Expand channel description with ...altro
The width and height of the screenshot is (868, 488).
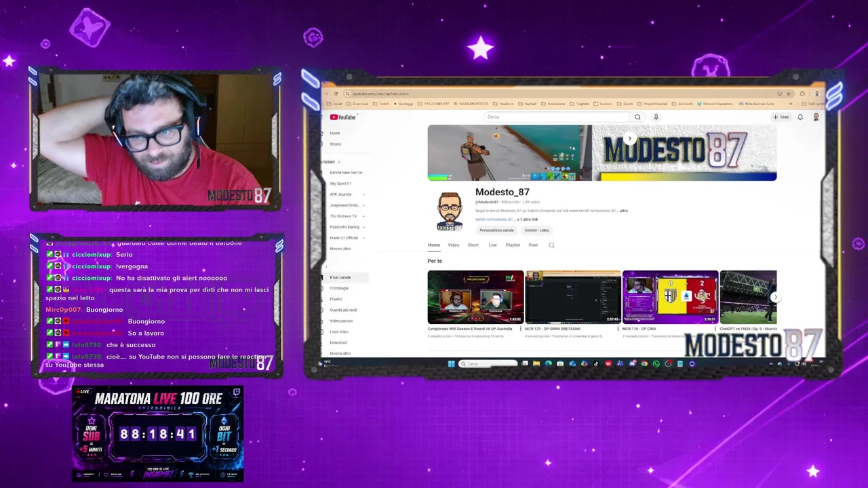[623, 211]
